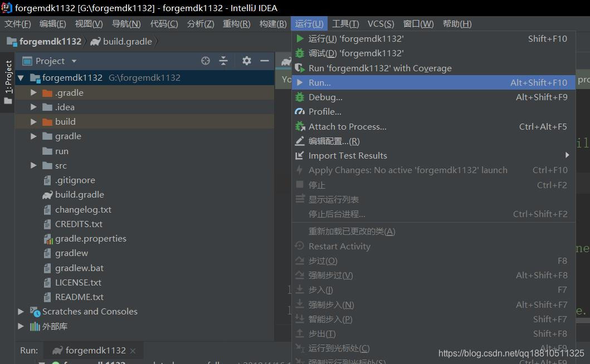Choose the Run... menu entry
590x364 pixels.
pos(433,82)
